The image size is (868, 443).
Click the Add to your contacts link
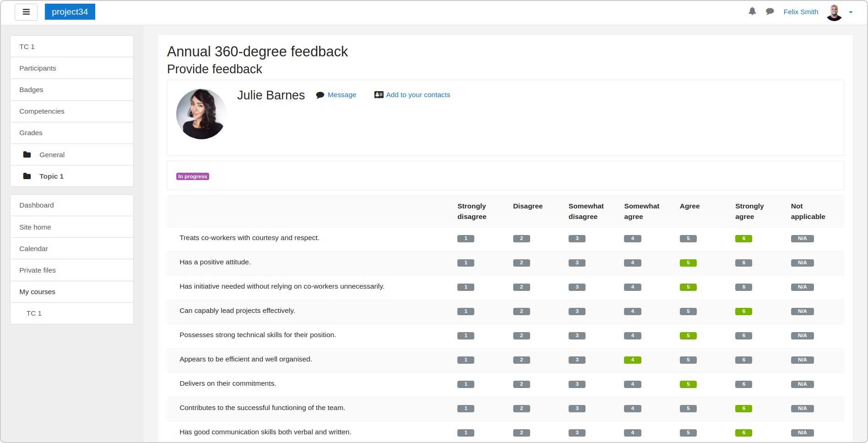tap(418, 95)
